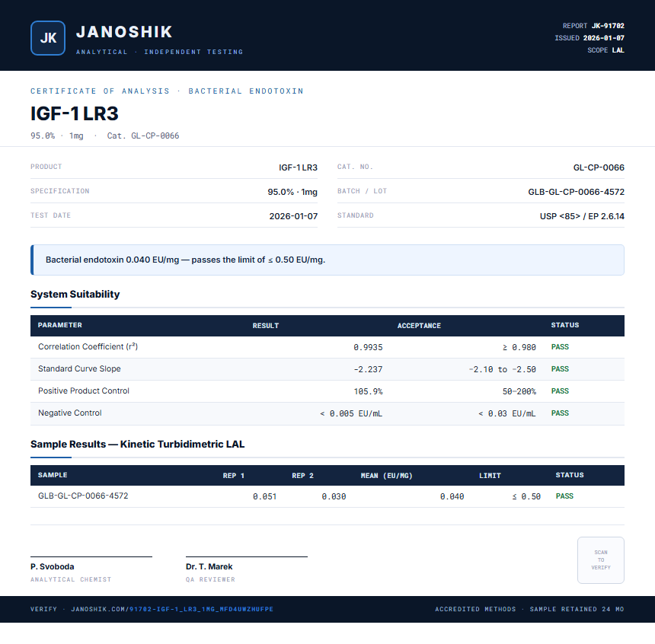Click the SCOPE LAL value
655x644 pixels.
click(618, 50)
